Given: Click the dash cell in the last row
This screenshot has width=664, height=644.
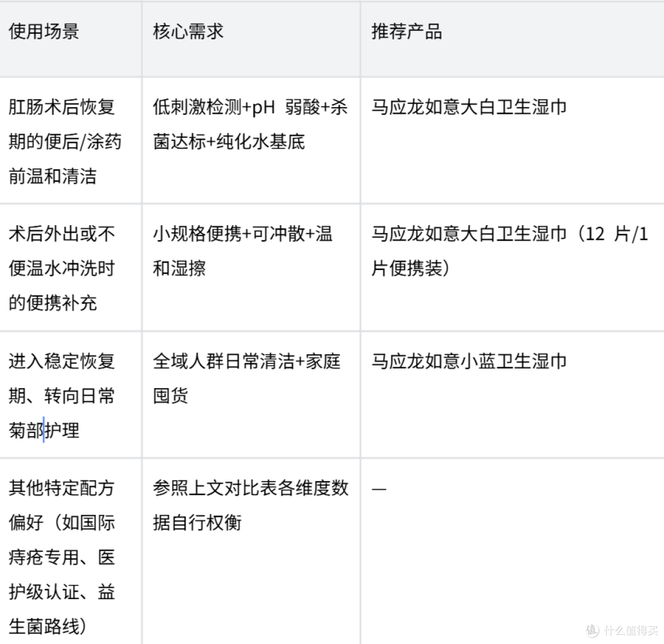Looking at the screenshot, I should [x=512, y=551].
